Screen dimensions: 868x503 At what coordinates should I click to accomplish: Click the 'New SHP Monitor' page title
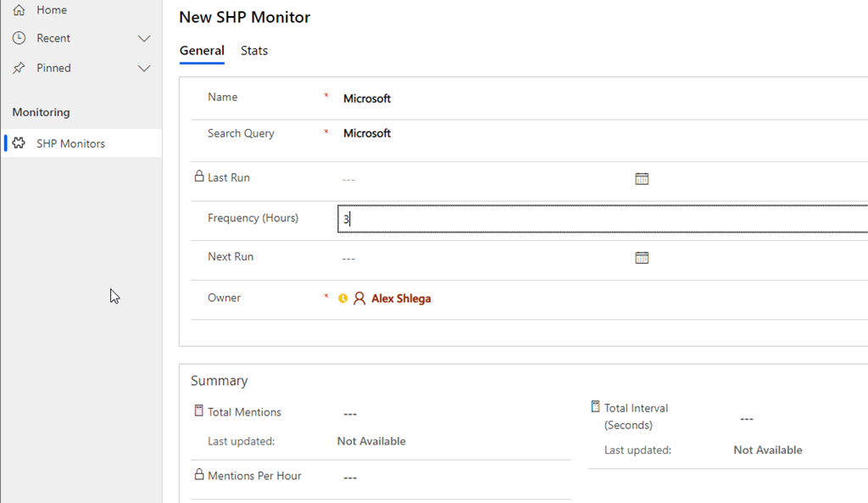[x=245, y=17]
